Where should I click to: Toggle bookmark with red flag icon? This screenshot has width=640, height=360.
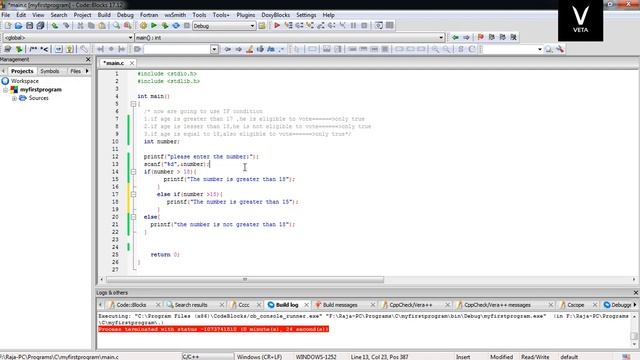[481, 38]
